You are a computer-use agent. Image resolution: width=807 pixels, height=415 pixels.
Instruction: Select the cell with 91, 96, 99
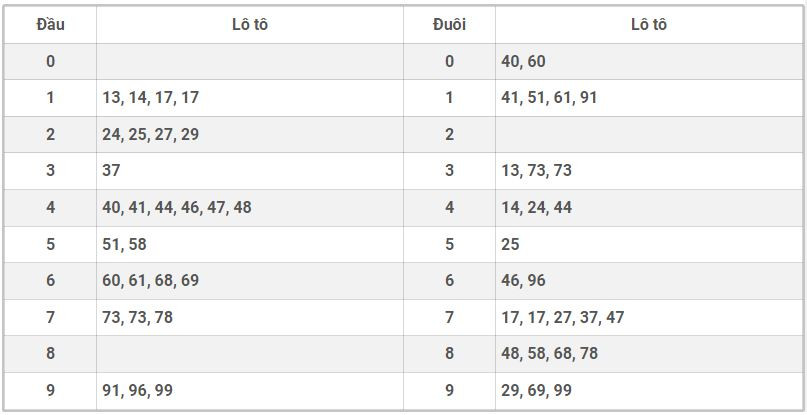(138, 390)
